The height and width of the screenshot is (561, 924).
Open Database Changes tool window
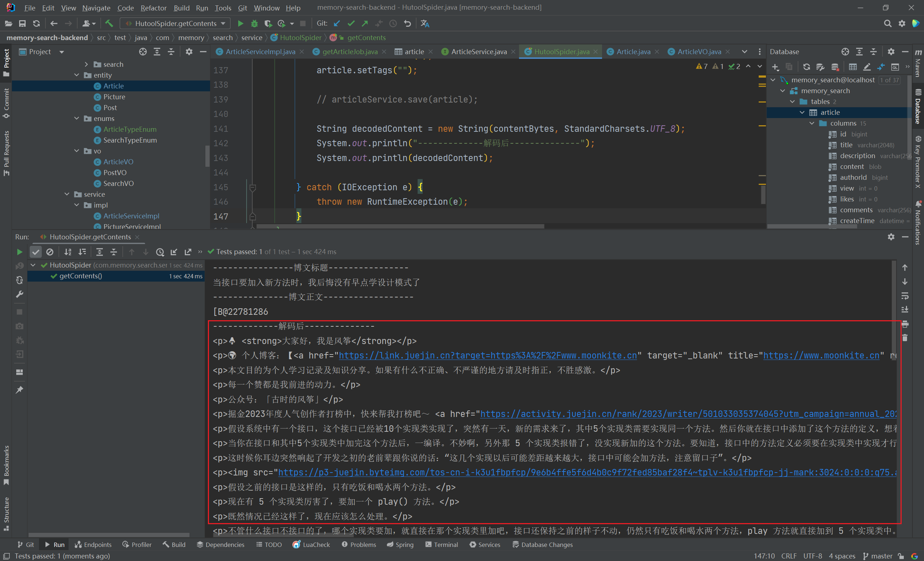542,544
